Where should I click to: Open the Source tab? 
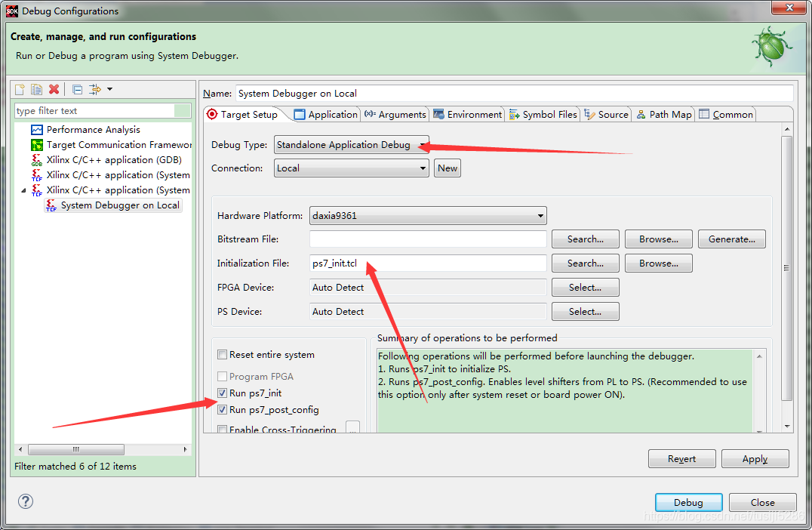[607, 115]
